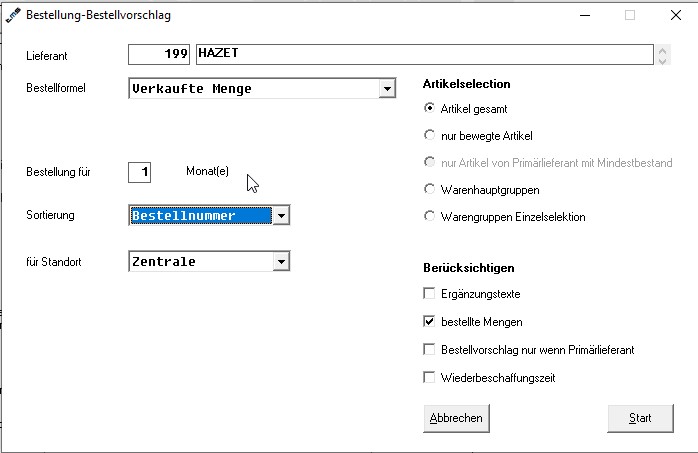698x453 pixels.
Task: Click the Bestellformel label
Action: click(x=56, y=88)
